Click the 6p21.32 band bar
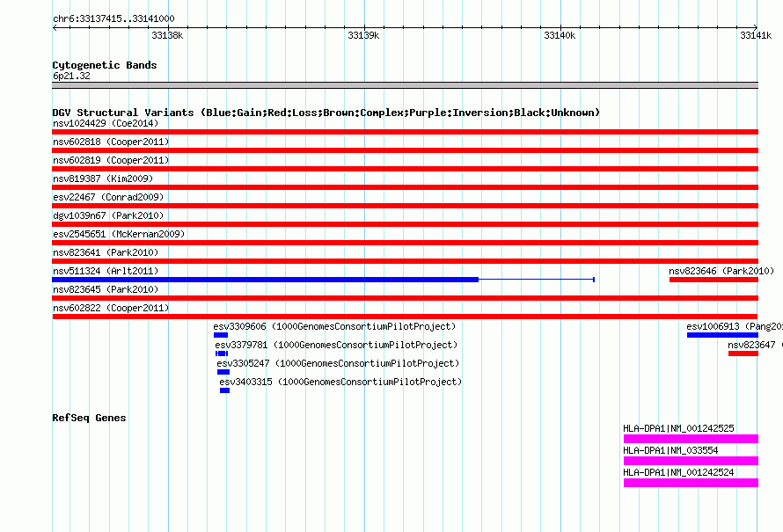 click(405, 85)
